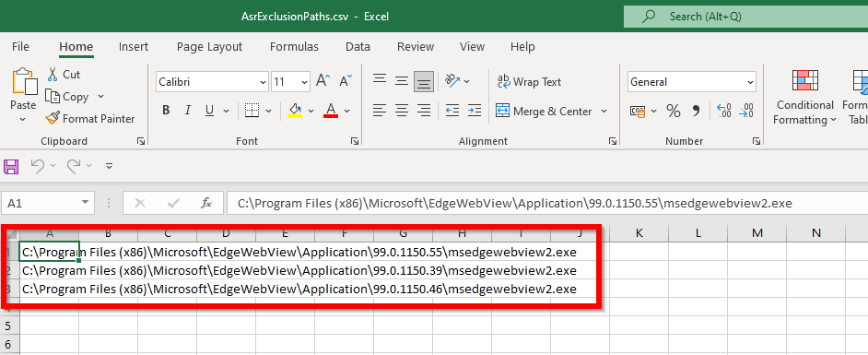Switch to the Insert tab
The width and height of the screenshot is (868, 355).
[134, 46]
